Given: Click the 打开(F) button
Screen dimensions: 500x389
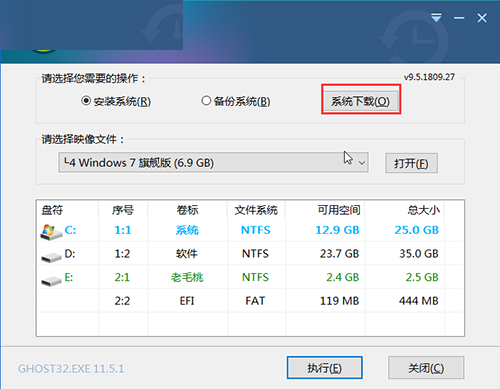Looking at the screenshot, I should tap(411, 163).
